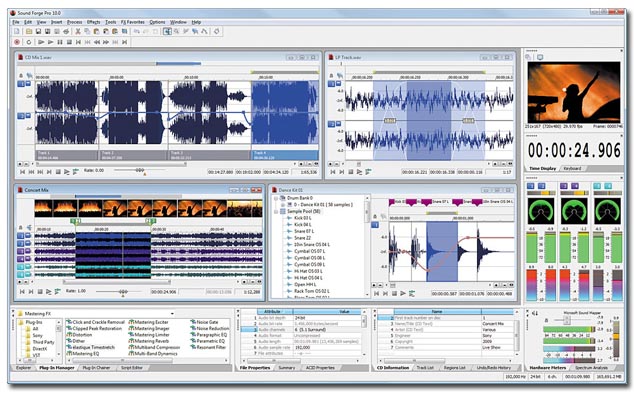Click Stop in main transport bar
The image size is (634, 395).
pos(69,42)
